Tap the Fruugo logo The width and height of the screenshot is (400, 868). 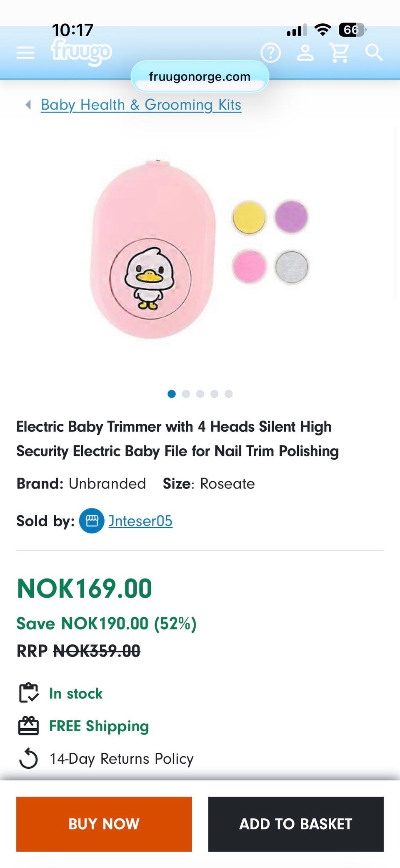click(x=81, y=52)
